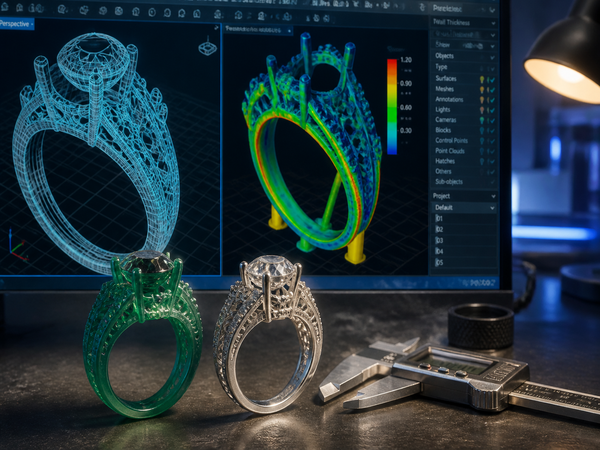Click the Surfaces label

[446, 78]
